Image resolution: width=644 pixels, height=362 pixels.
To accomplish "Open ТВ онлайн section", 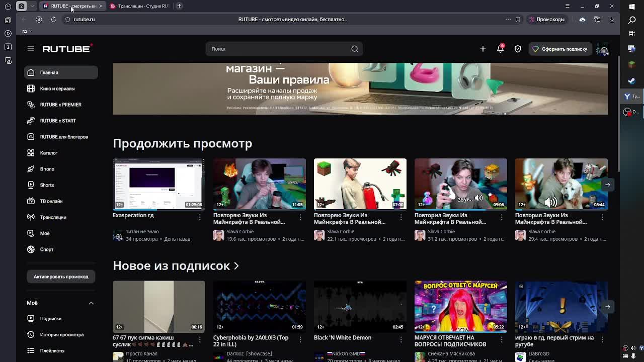I will coord(61,201).
